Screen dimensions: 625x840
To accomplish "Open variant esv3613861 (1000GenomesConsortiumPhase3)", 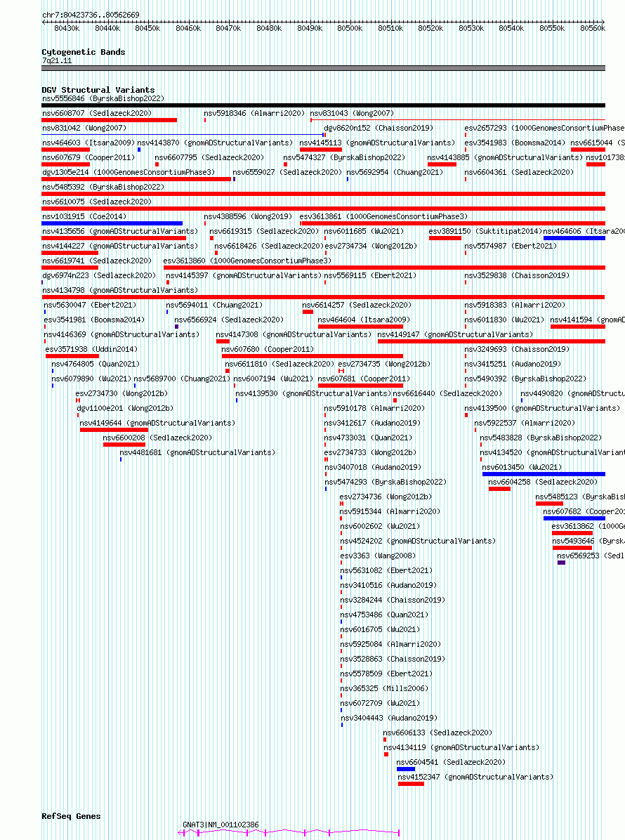I will click(x=383, y=216).
